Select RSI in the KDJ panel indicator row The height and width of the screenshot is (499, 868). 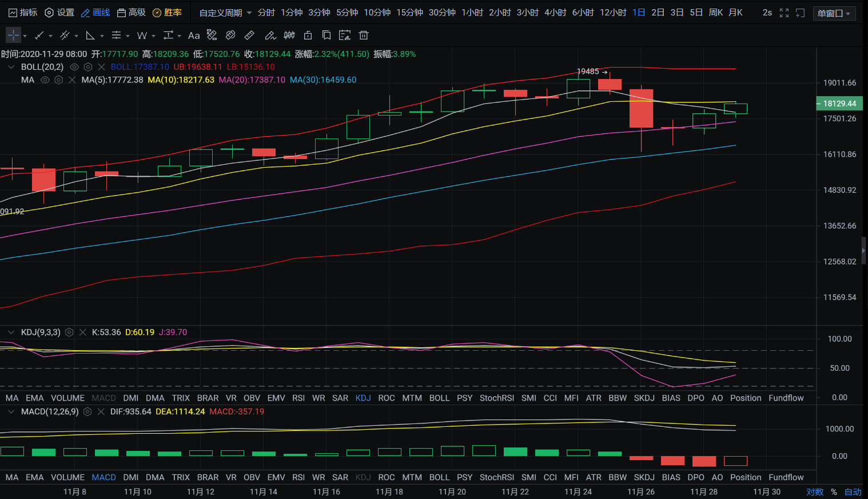[298, 398]
